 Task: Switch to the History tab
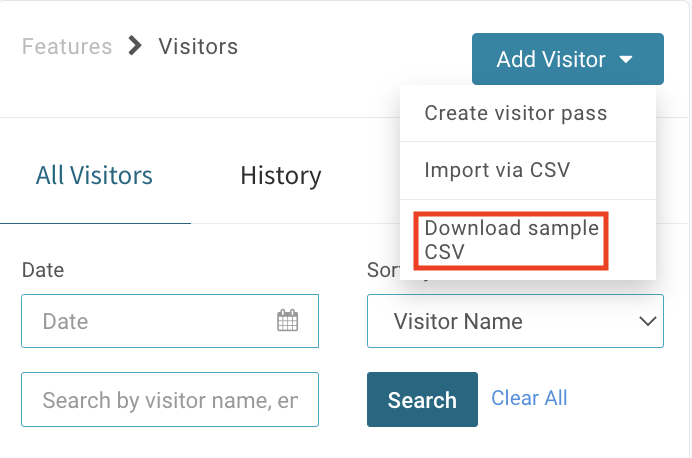pyautogui.click(x=281, y=176)
